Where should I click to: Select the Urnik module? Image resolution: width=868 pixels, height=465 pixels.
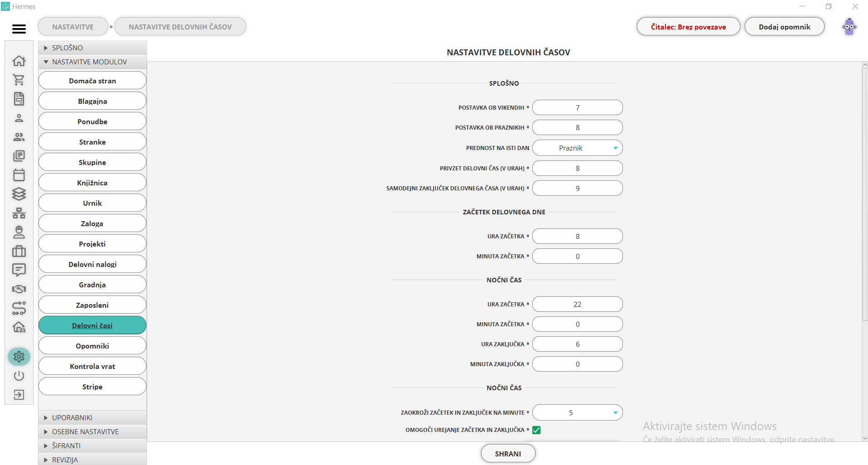(92, 203)
